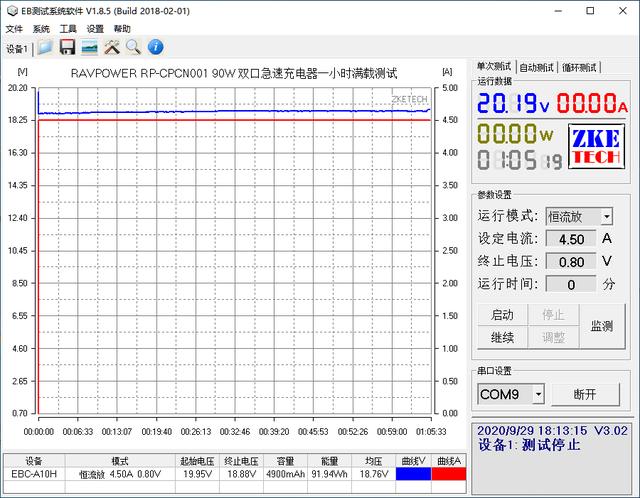Click the save chart image icon
Viewport: 640px width, 498px height.
pos(89,47)
